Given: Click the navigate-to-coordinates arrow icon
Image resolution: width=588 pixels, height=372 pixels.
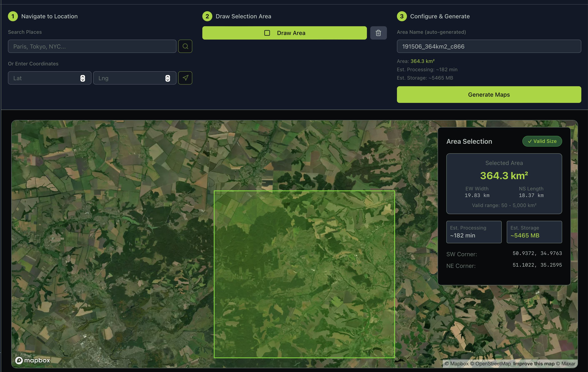Looking at the screenshot, I should 185,78.
